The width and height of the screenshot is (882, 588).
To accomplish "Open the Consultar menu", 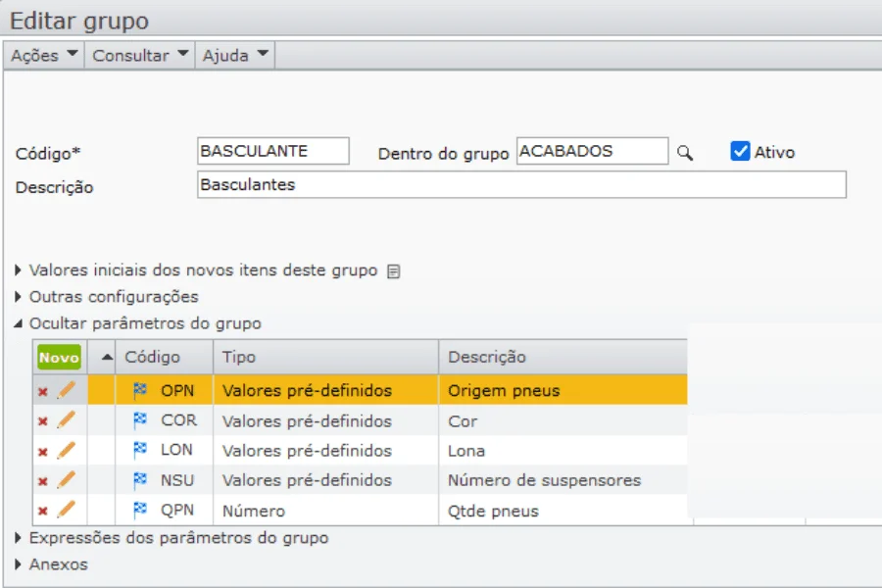I will pos(140,56).
